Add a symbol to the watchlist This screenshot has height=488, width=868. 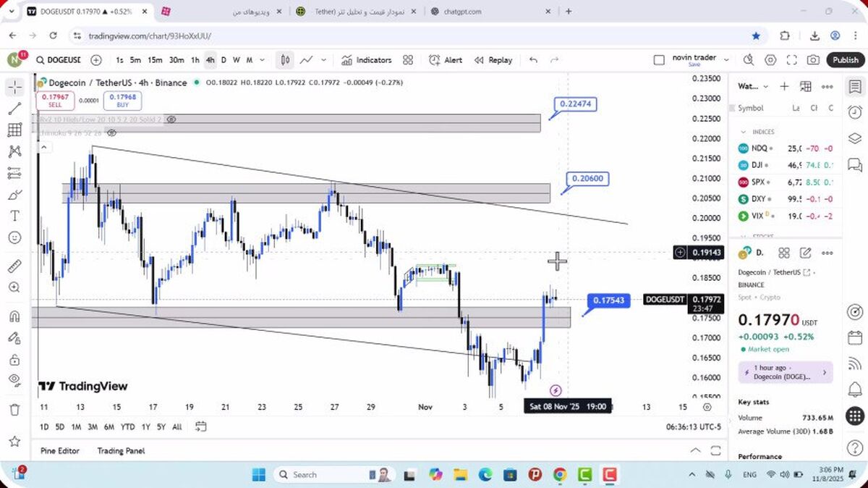784,86
